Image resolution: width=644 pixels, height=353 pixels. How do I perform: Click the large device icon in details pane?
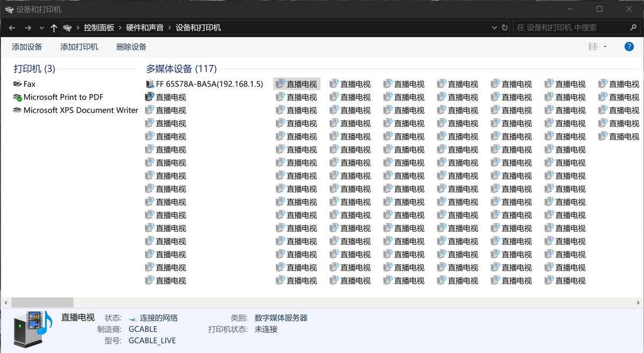tap(34, 330)
